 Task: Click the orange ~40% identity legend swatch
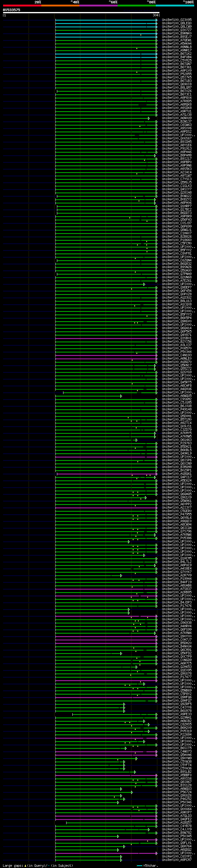[60, 6]
